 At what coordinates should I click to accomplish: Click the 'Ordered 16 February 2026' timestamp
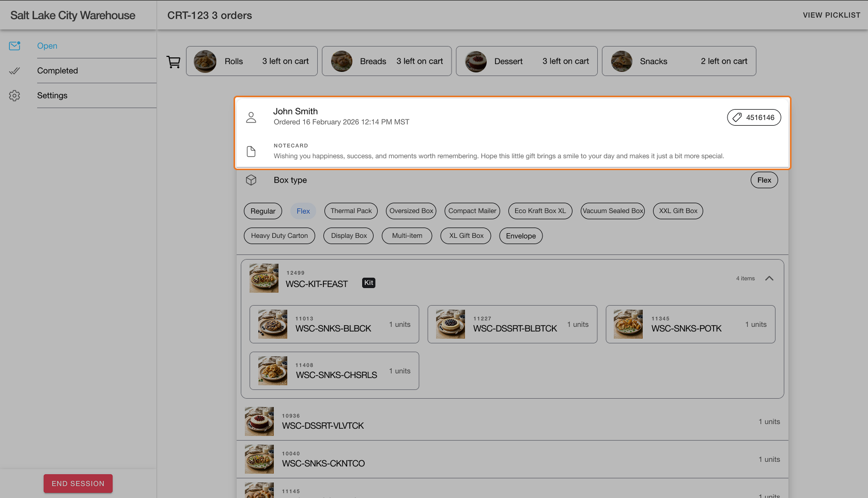coord(342,122)
